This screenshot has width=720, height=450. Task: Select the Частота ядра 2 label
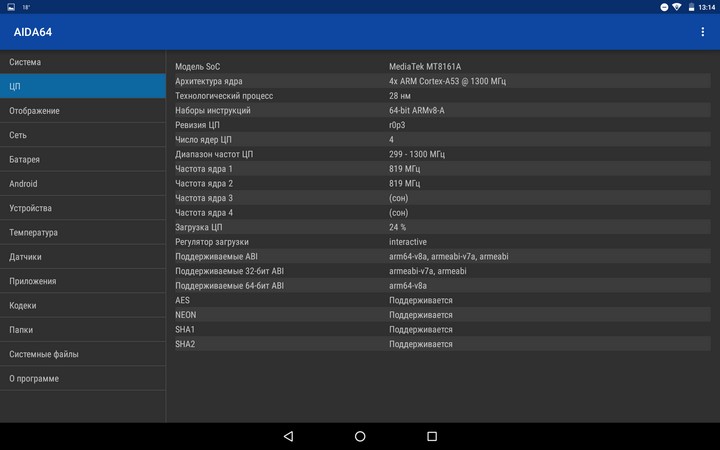tap(204, 184)
